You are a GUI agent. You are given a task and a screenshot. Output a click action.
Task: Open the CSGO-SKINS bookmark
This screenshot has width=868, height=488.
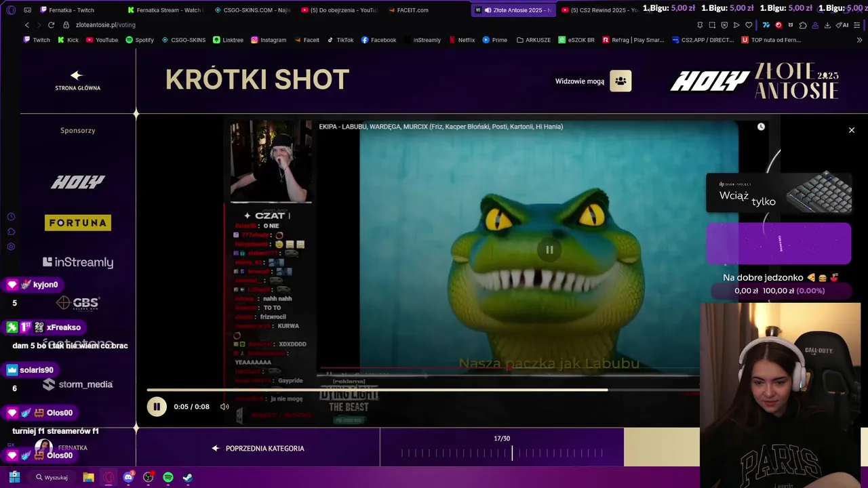[x=184, y=40]
